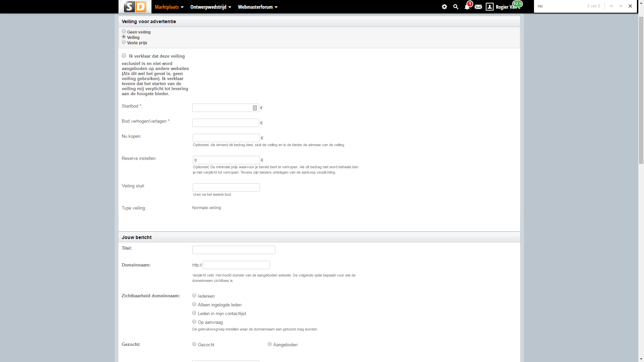
Task: Click the Normale veiling text
Action: [207, 208]
